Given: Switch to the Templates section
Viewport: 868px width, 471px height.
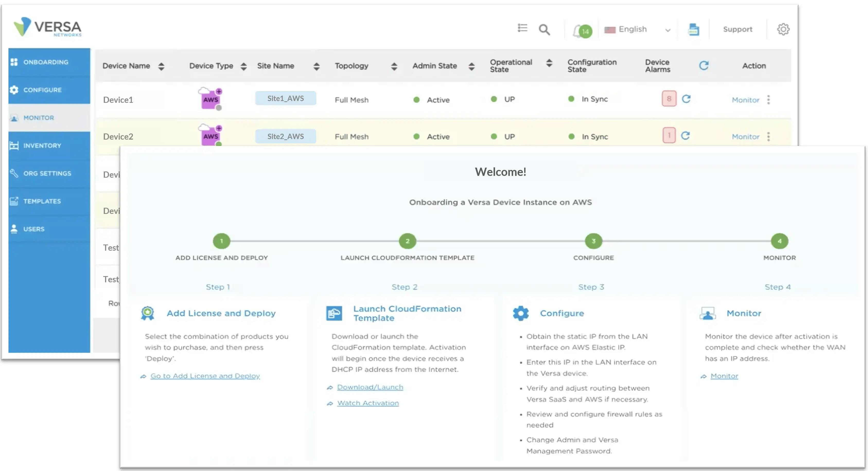Looking at the screenshot, I should pyautogui.click(x=42, y=201).
